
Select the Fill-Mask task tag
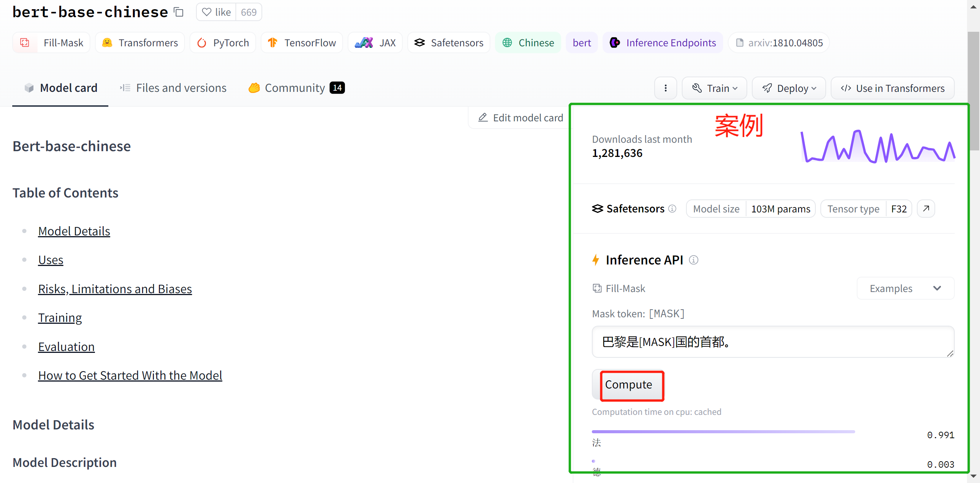click(x=51, y=42)
